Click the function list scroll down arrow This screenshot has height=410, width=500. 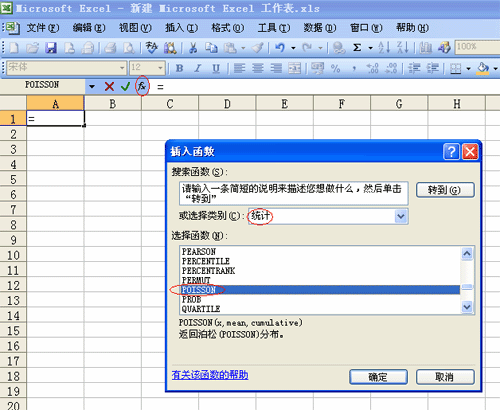(x=467, y=306)
